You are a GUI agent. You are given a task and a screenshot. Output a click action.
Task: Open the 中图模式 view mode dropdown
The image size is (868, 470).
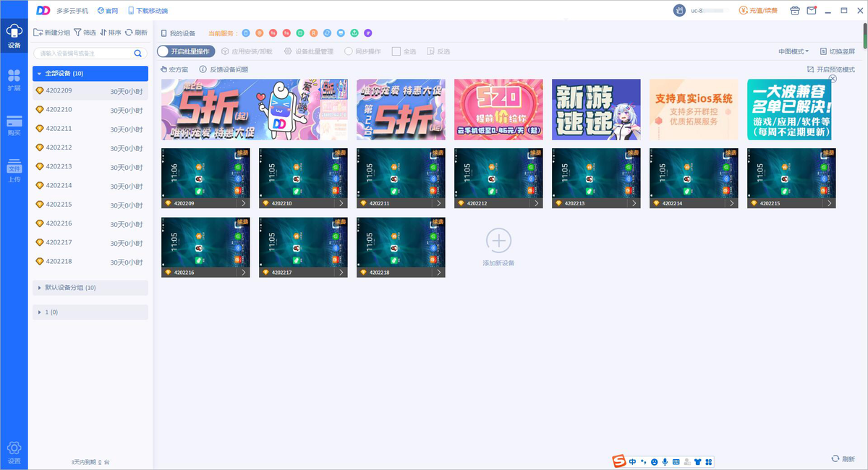[793, 51]
